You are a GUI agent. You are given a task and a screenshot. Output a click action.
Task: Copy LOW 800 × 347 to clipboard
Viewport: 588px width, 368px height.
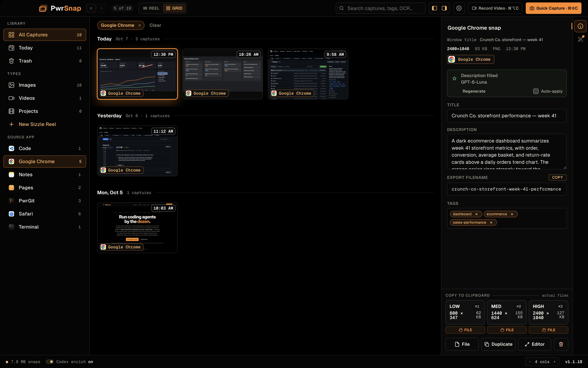[465, 312]
